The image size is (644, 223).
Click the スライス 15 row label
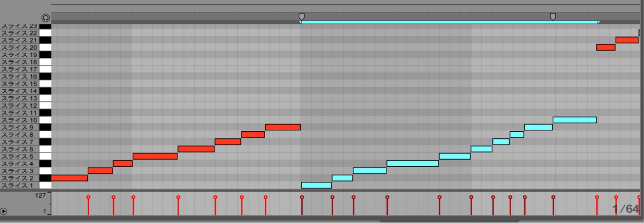point(19,84)
